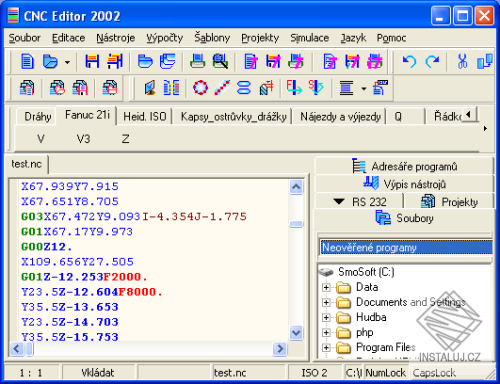Click the F feed rate icon

(294, 88)
